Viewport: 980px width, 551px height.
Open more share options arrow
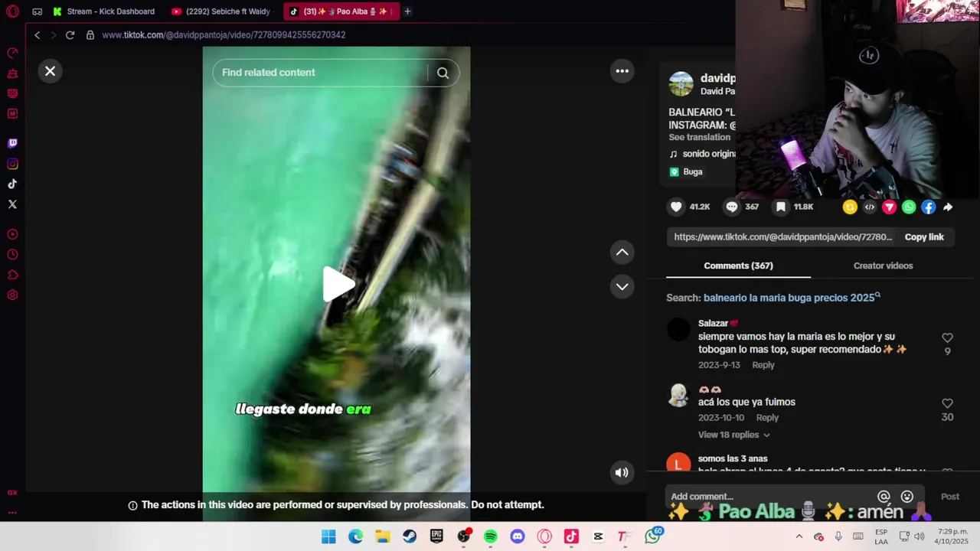(x=948, y=207)
